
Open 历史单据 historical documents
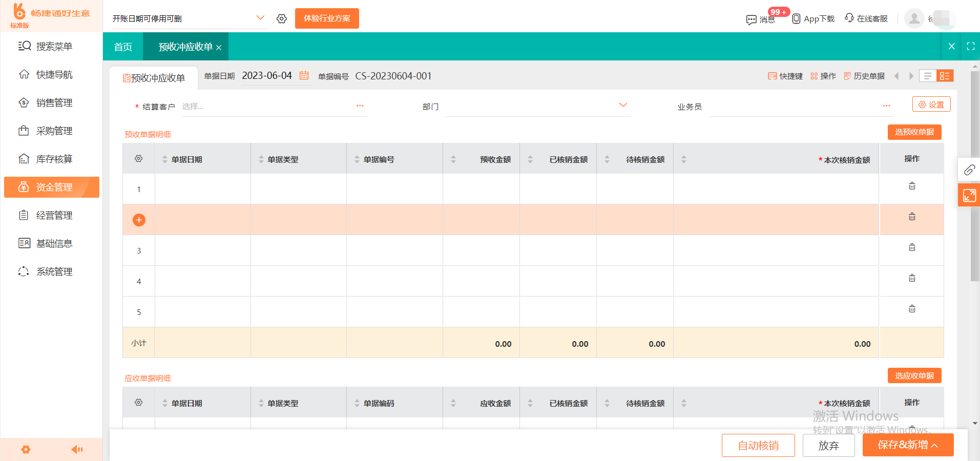point(865,76)
